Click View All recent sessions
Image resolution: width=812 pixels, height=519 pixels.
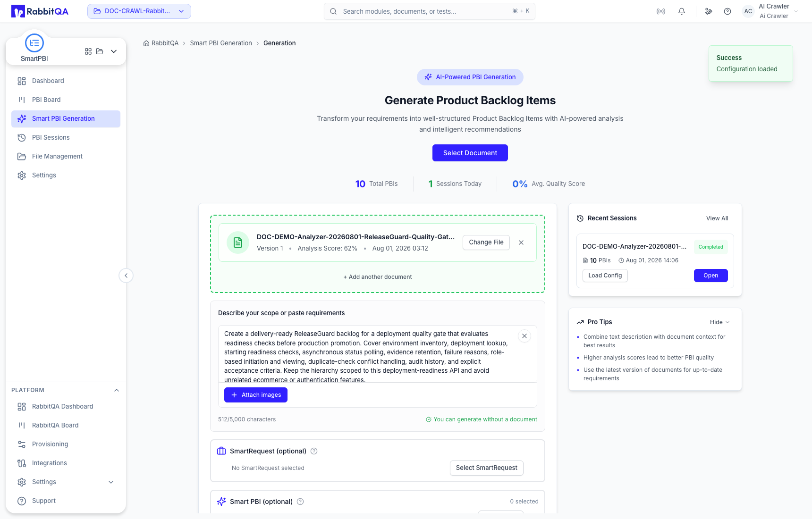717,218
